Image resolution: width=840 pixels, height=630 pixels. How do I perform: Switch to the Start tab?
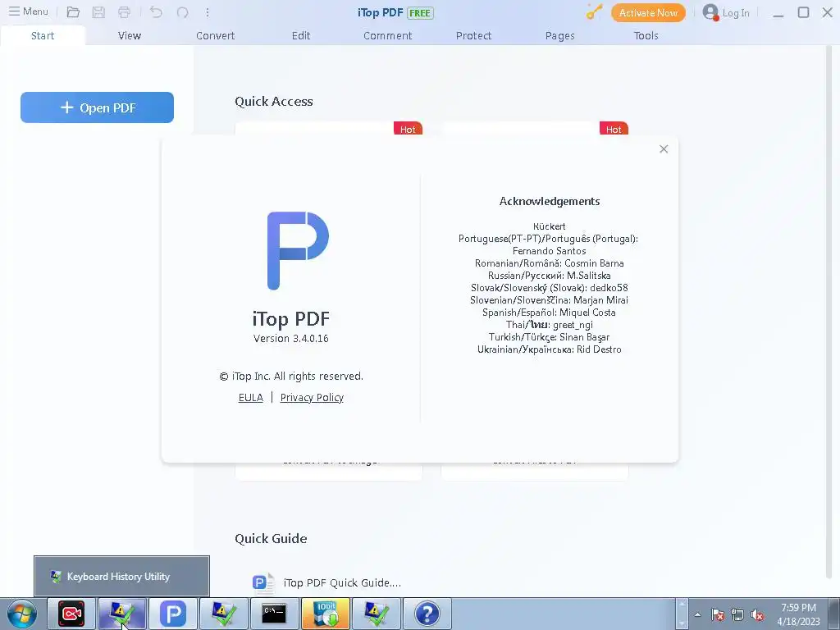click(x=43, y=36)
